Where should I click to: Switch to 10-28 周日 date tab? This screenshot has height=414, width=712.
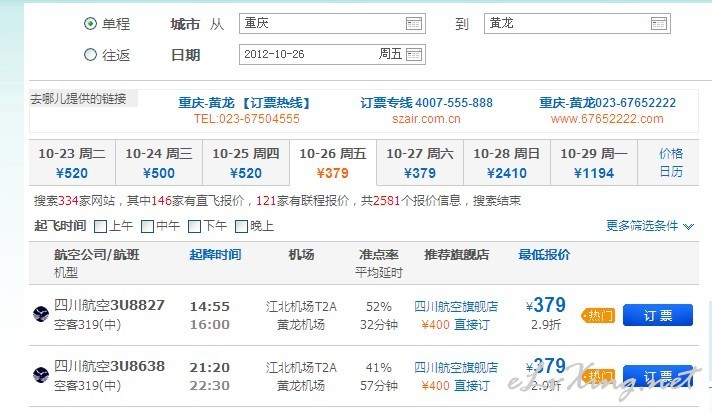tap(507, 163)
